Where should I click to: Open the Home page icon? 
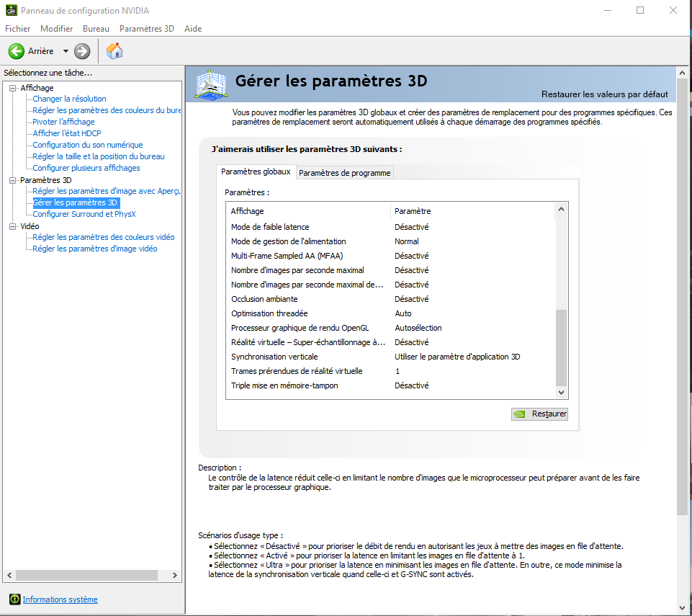[114, 51]
